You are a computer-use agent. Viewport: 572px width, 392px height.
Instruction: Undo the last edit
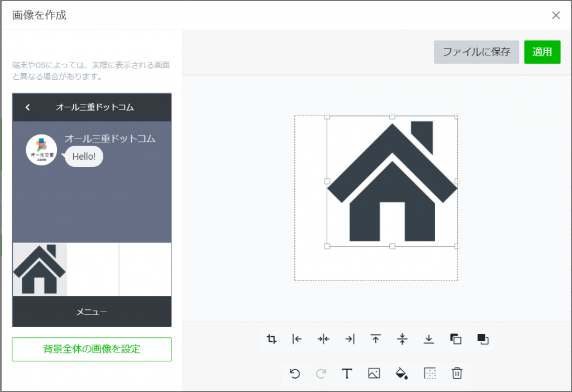295,374
